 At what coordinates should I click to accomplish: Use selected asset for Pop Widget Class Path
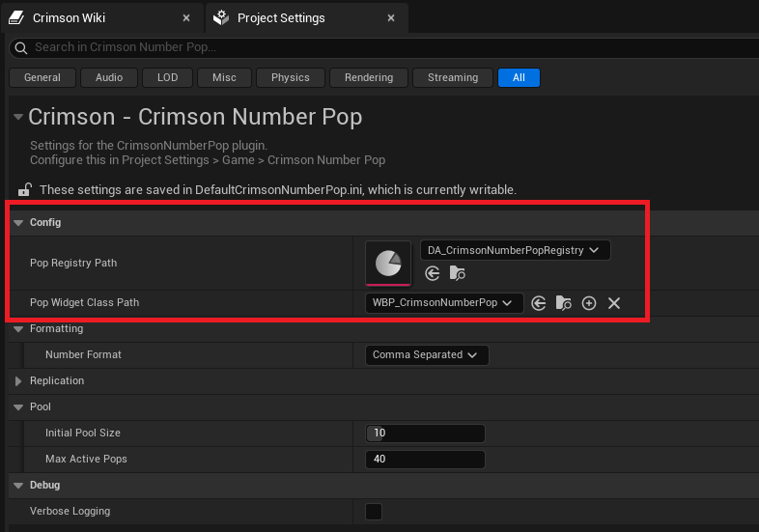pyautogui.click(x=538, y=303)
